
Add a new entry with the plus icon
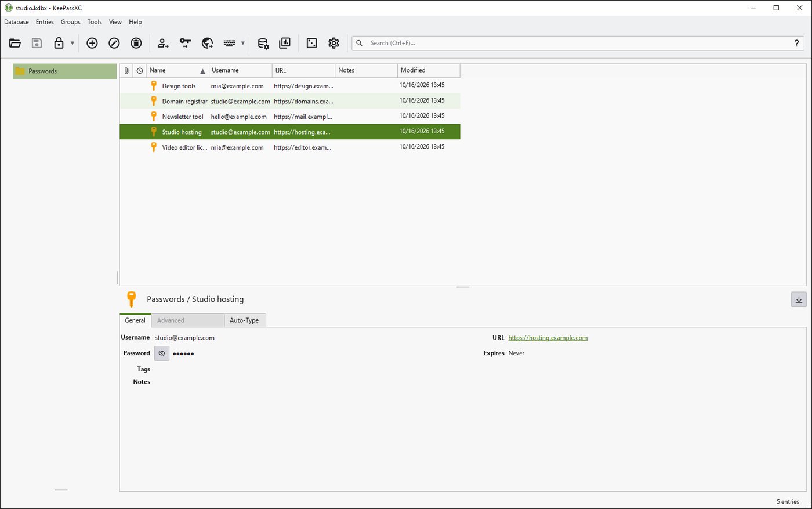click(92, 43)
